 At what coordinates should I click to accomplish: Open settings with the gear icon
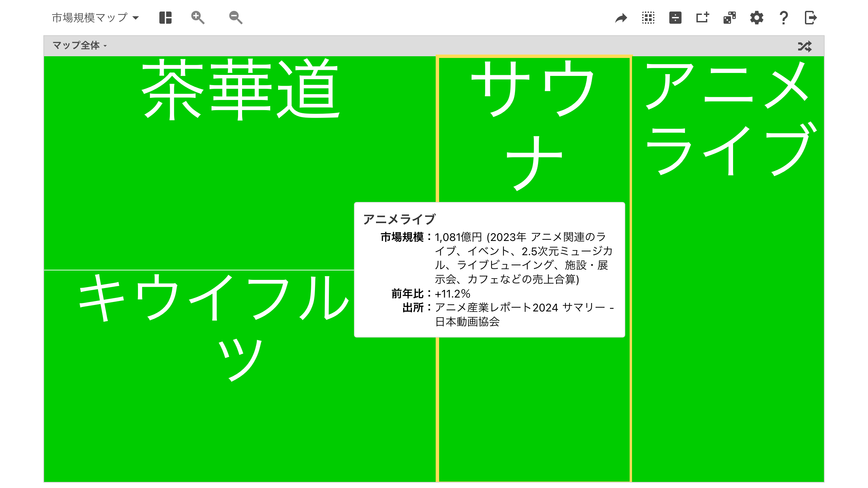click(x=757, y=18)
